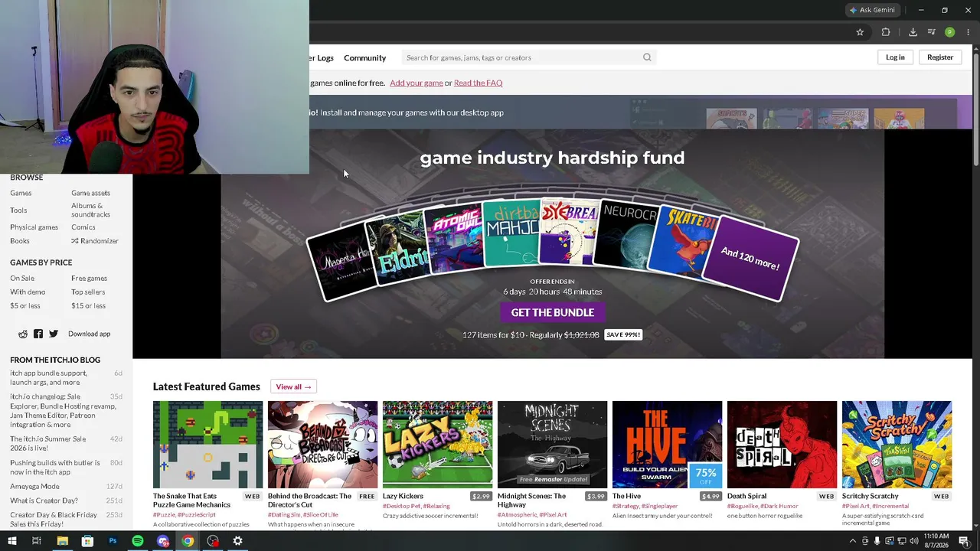
Task: Open blog post 'itch app bundle support'
Action: [48, 377]
